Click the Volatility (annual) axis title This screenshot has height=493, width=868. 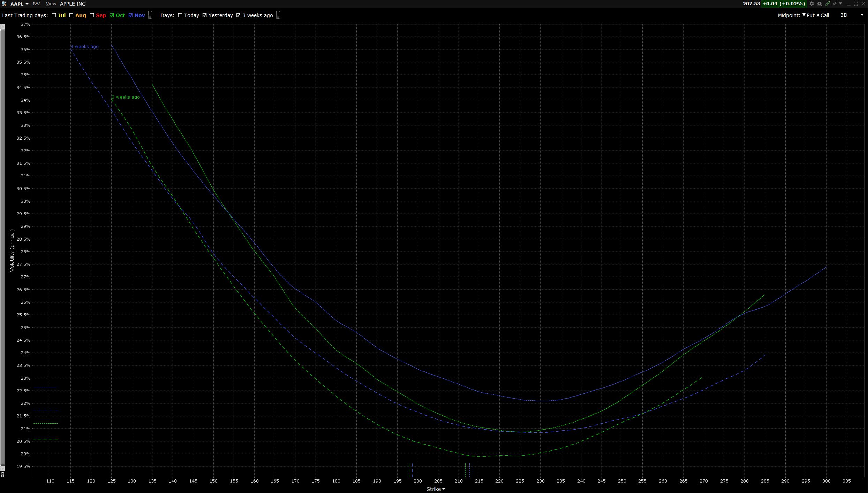[12, 250]
